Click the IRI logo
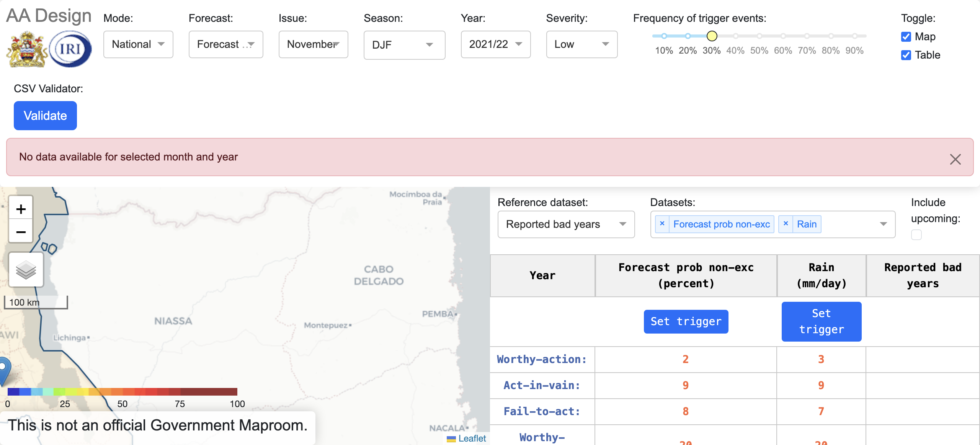 [x=71, y=48]
